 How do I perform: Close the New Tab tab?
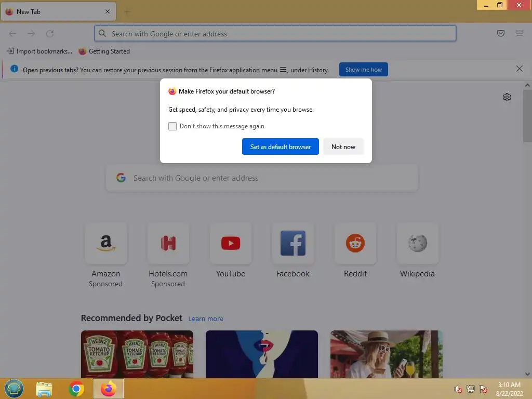pyautogui.click(x=108, y=11)
